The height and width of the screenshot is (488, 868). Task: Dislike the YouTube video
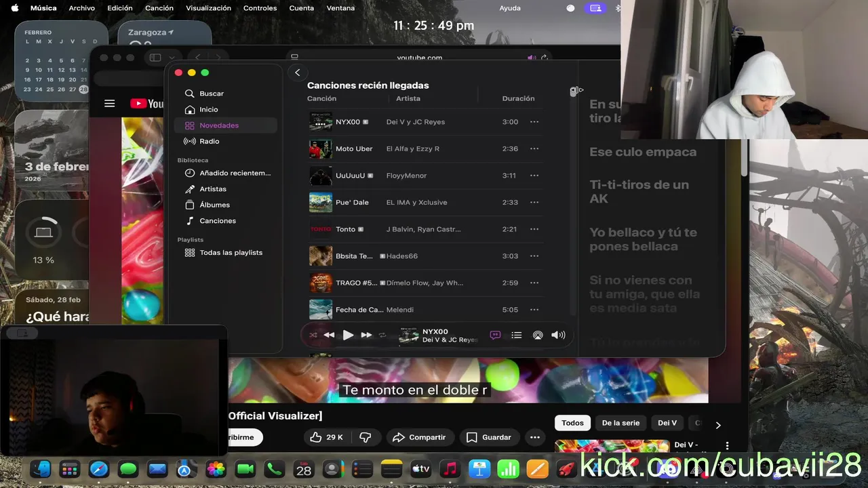coord(365,437)
